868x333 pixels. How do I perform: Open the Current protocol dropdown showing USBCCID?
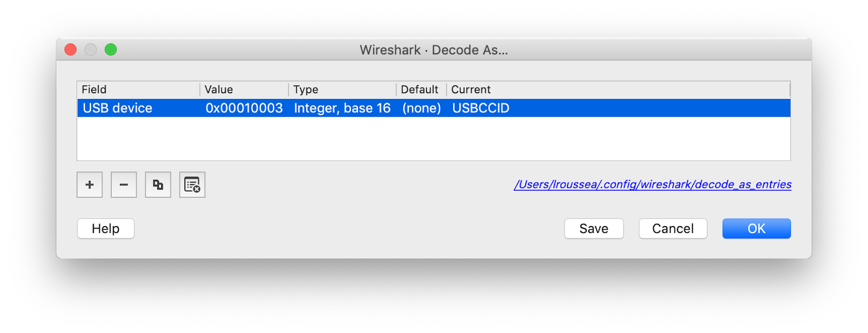[481, 108]
